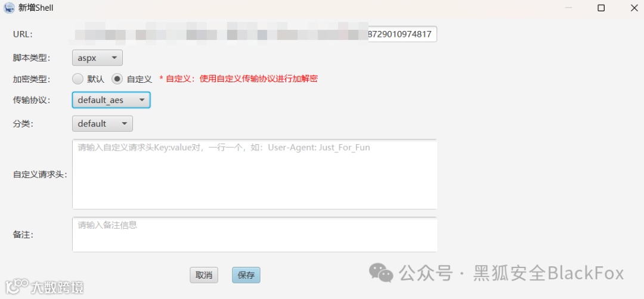Click the 新增Shell title text
Image resolution: width=644 pixels, height=299 pixels.
tap(36, 8)
